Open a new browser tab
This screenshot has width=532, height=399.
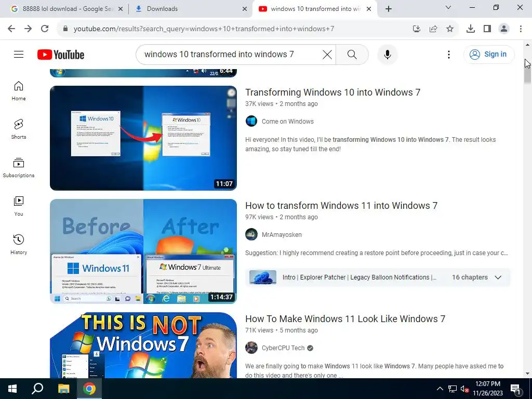click(x=389, y=9)
